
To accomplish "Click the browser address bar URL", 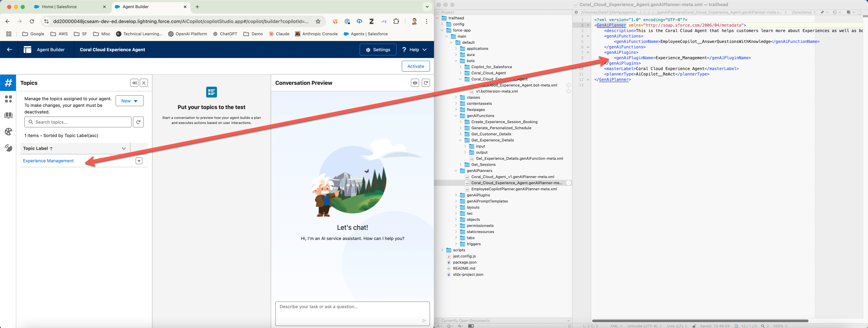I will tap(181, 21).
